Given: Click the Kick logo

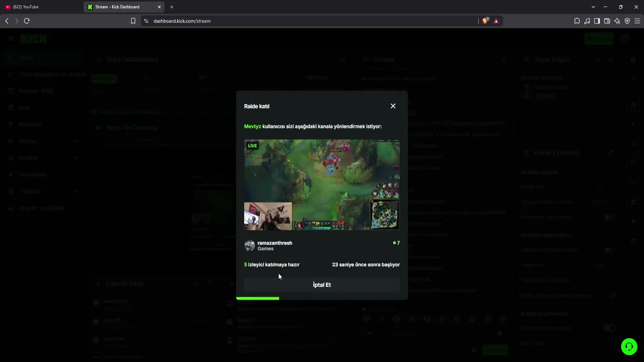Looking at the screenshot, I should [x=34, y=38].
